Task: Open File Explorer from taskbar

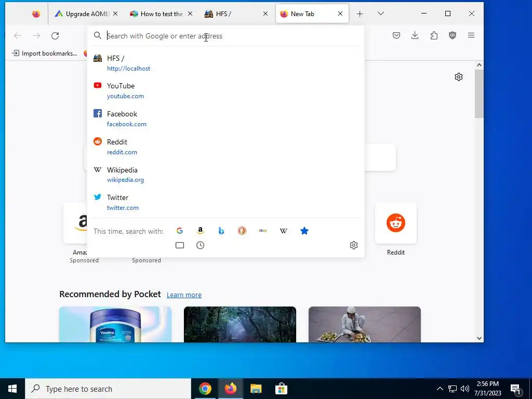Action: point(256,389)
